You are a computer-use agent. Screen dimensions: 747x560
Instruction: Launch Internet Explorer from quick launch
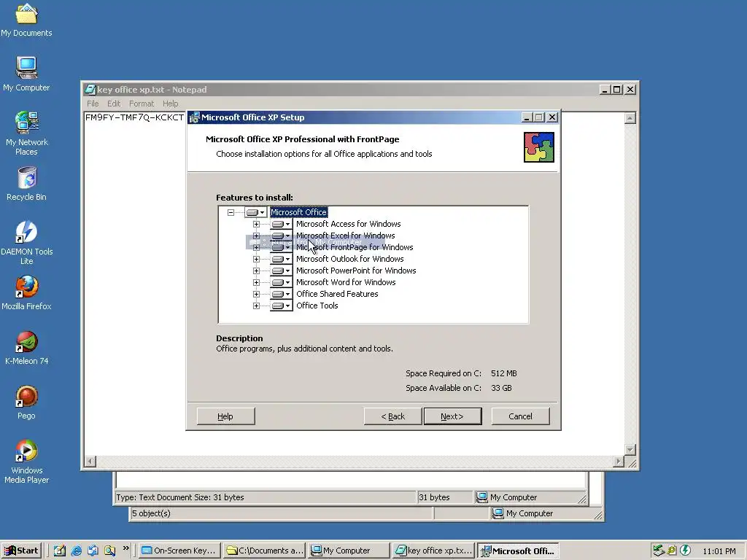pyautogui.click(x=76, y=551)
